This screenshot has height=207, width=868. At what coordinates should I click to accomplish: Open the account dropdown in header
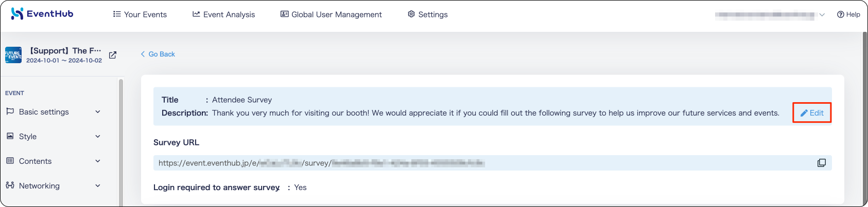770,15
